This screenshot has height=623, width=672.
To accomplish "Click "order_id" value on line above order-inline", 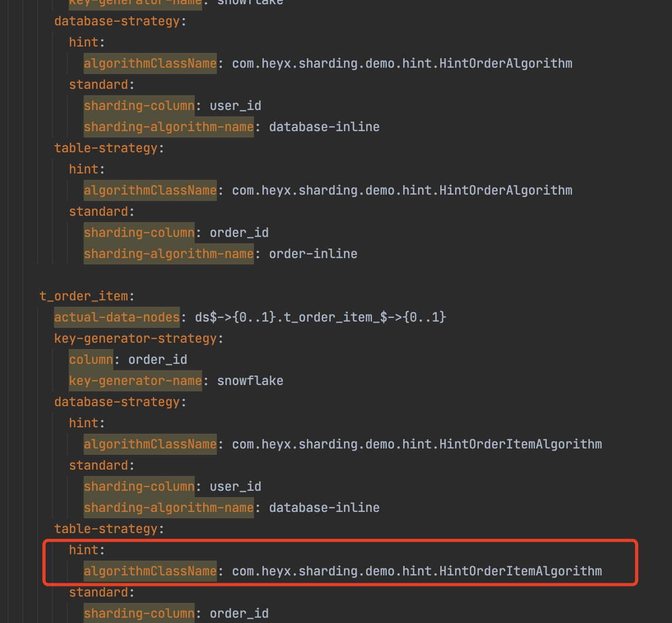I will click(239, 233).
